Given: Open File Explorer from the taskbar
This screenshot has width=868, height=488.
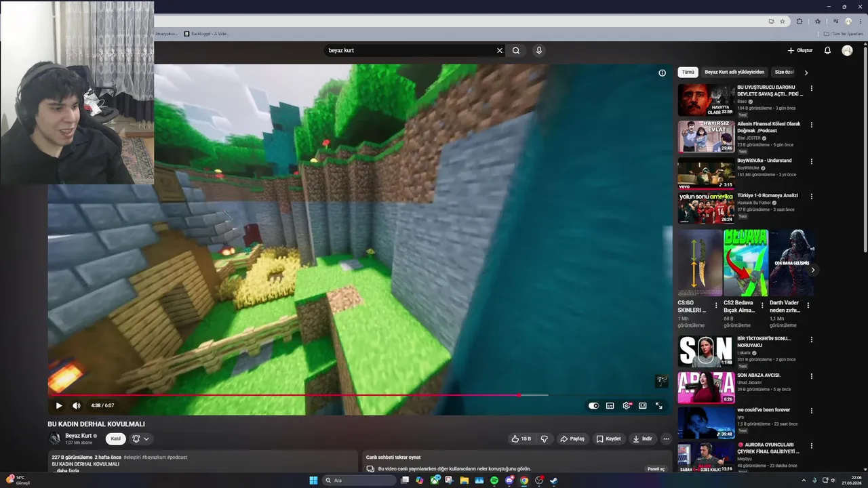Looking at the screenshot, I should click(x=464, y=481).
